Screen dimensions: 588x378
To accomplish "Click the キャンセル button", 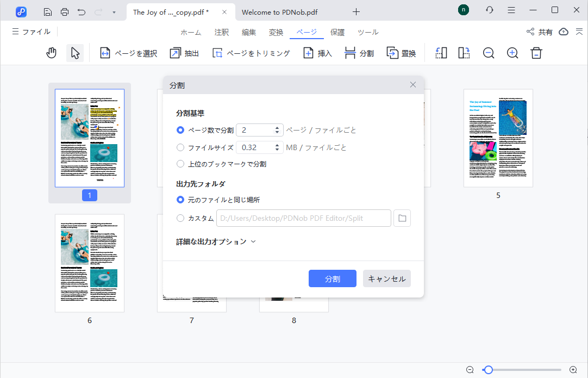I will click(x=386, y=278).
